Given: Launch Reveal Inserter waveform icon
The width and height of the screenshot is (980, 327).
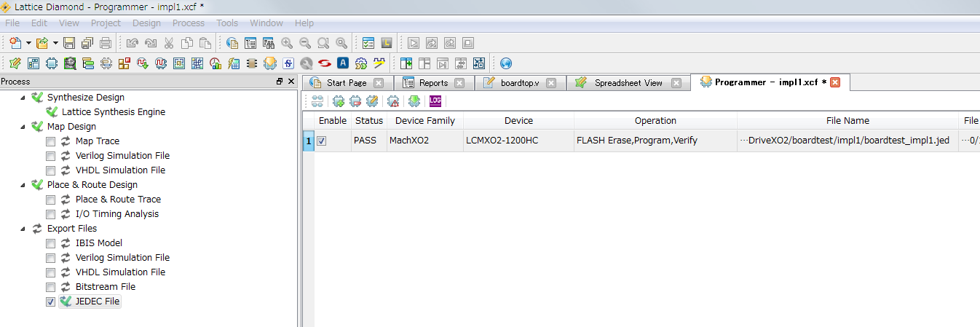Looking at the screenshot, I should 143,63.
